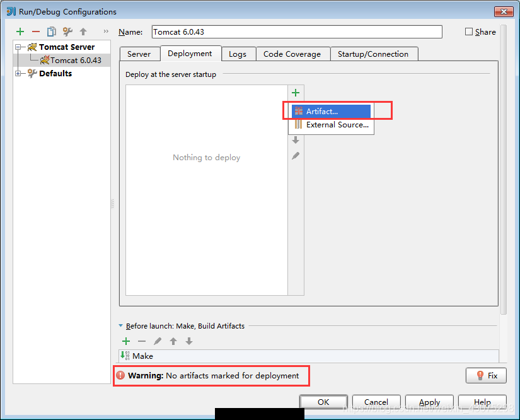Click the OK button
This screenshot has width=520, height=420.
click(x=323, y=402)
